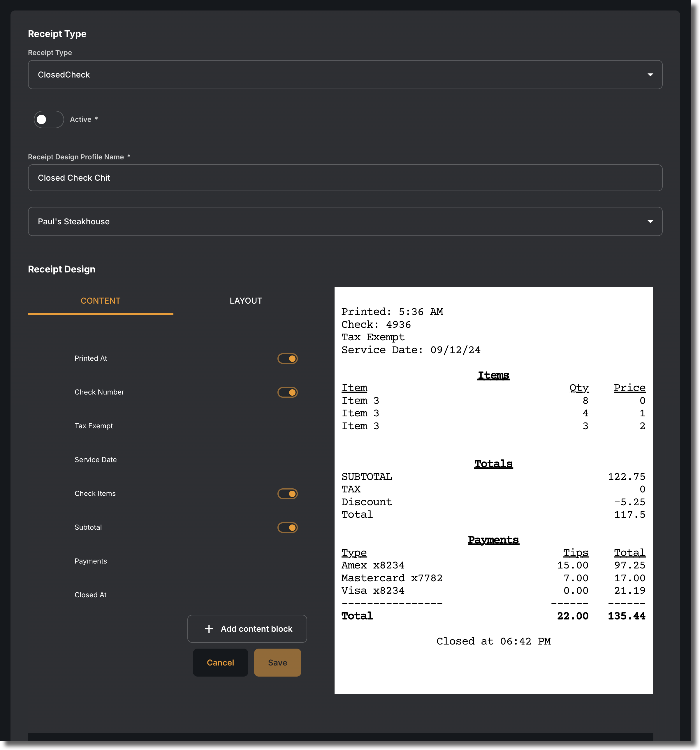Switch to the LAYOUT tab
The width and height of the screenshot is (700, 750).
pos(246,301)
